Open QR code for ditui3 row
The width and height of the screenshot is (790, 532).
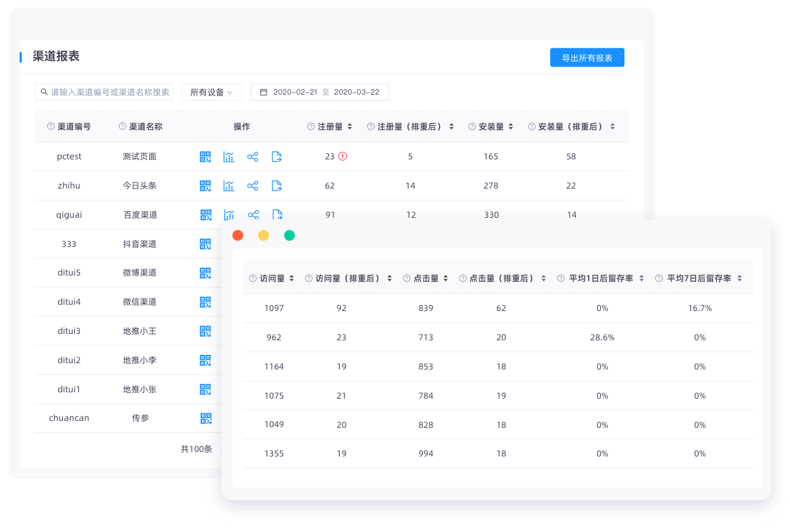pos(205,331)
